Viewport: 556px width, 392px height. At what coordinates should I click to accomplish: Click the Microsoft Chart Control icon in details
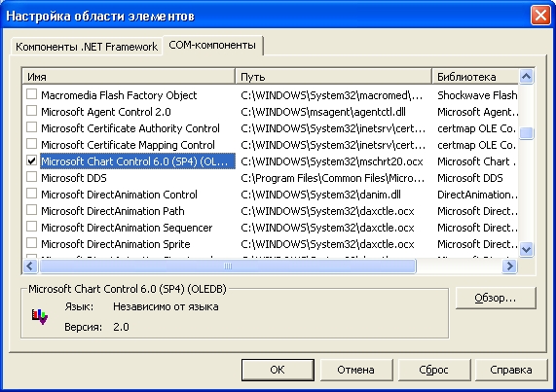pyautogui.click(x=40, y=316)
